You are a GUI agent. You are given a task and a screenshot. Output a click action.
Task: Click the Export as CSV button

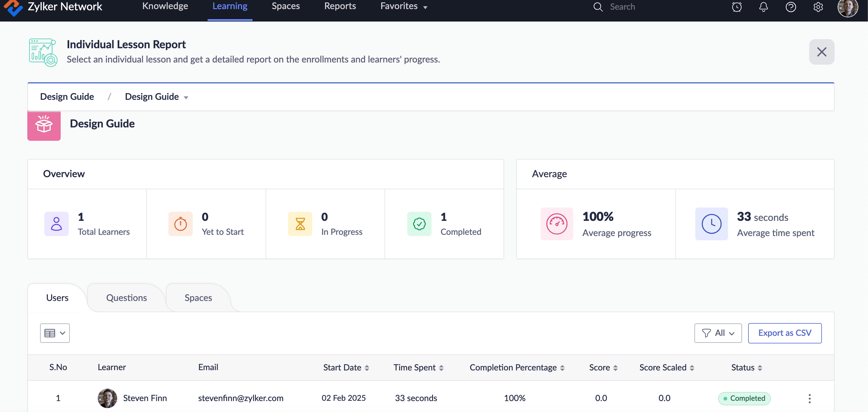tap(785, 333)
